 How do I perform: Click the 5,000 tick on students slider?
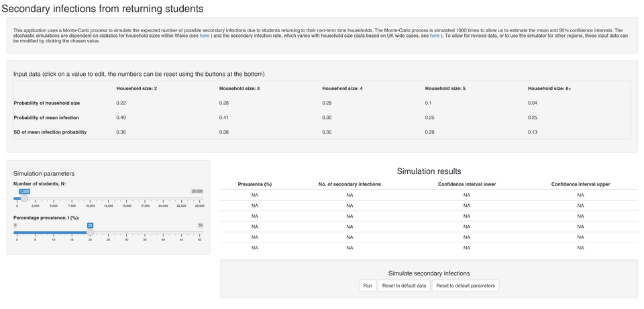(54, 206)
